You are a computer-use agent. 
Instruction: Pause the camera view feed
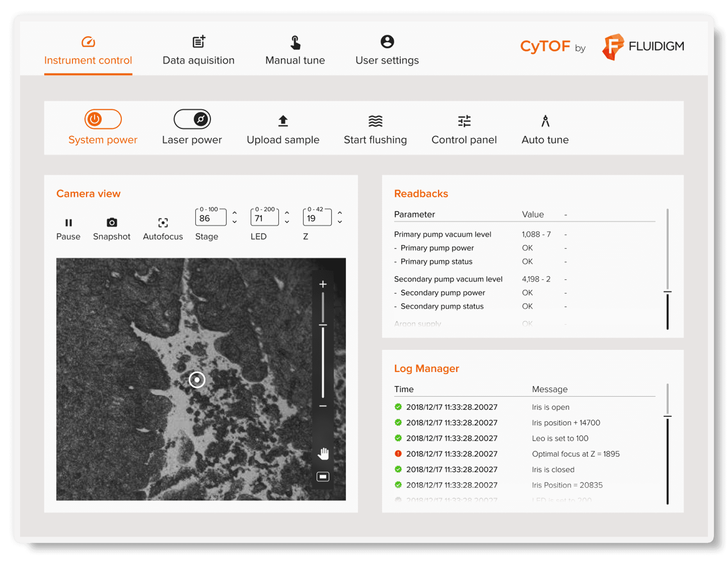point(68,222)
